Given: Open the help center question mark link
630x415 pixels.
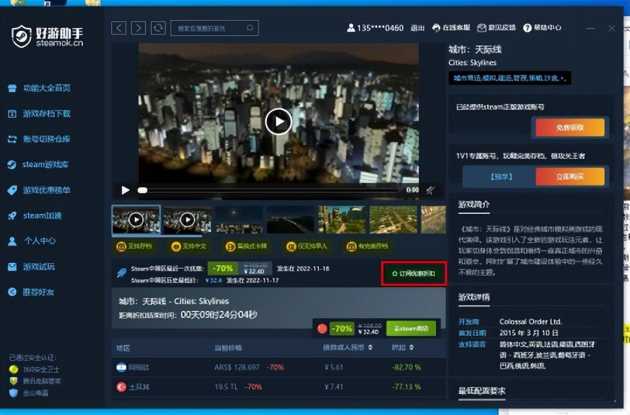Looking at the screenshot, I should pyautogui.click(x=542, y=28).
